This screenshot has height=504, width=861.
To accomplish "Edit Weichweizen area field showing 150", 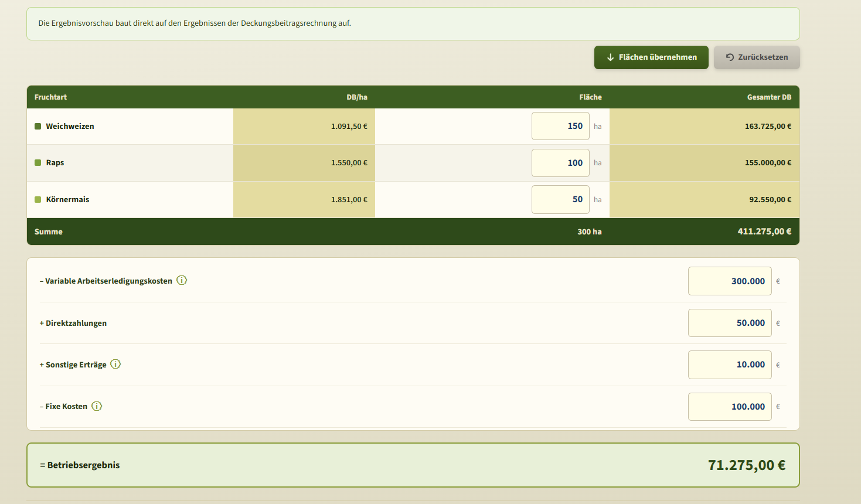I will point(560,126).
